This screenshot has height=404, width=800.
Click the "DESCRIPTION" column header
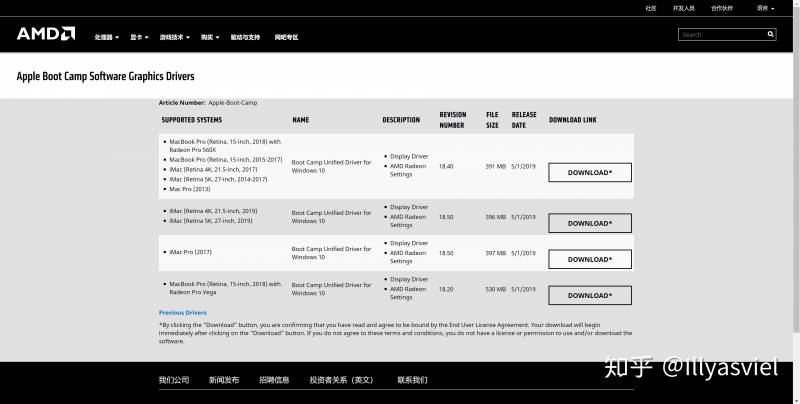tap(401, 120)
